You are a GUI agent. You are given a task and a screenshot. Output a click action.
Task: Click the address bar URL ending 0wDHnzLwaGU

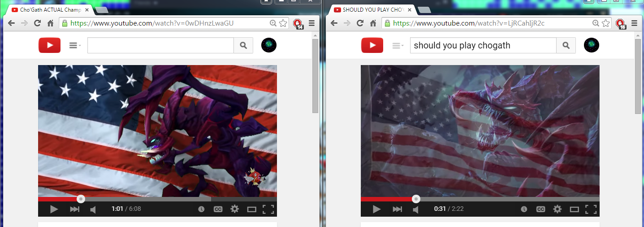click(x=152, y=23)
